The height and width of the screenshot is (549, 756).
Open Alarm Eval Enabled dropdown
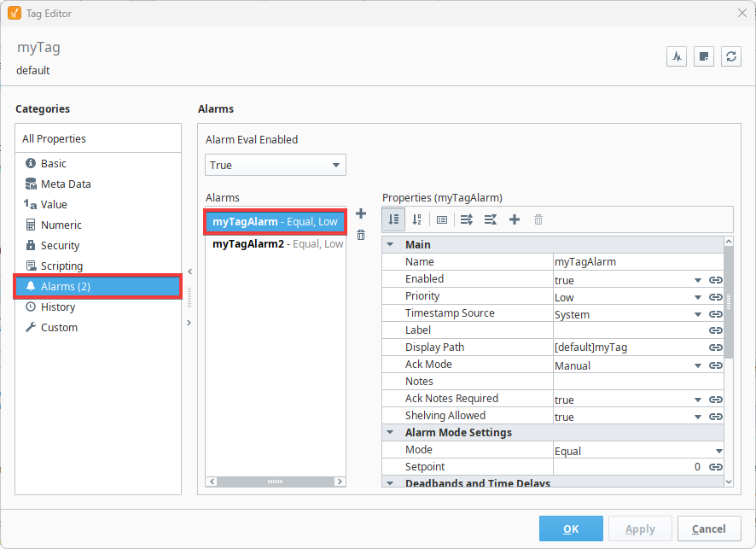(x=276, y=165)
